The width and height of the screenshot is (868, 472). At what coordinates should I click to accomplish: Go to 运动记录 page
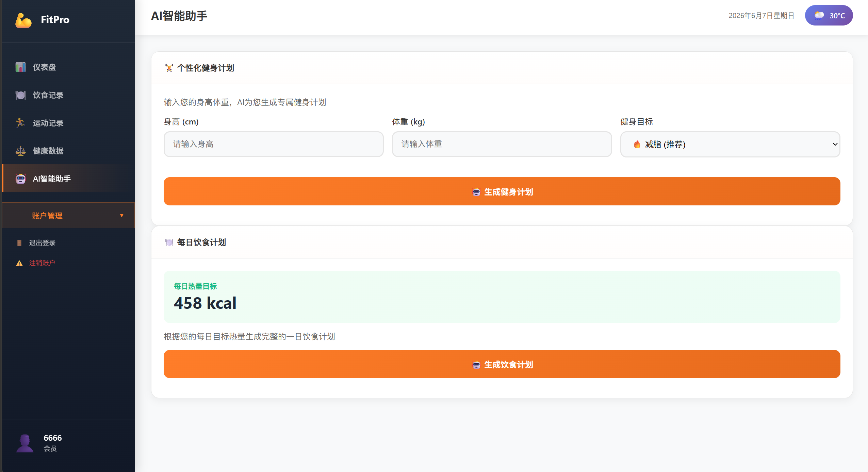(x=68, y=123)
